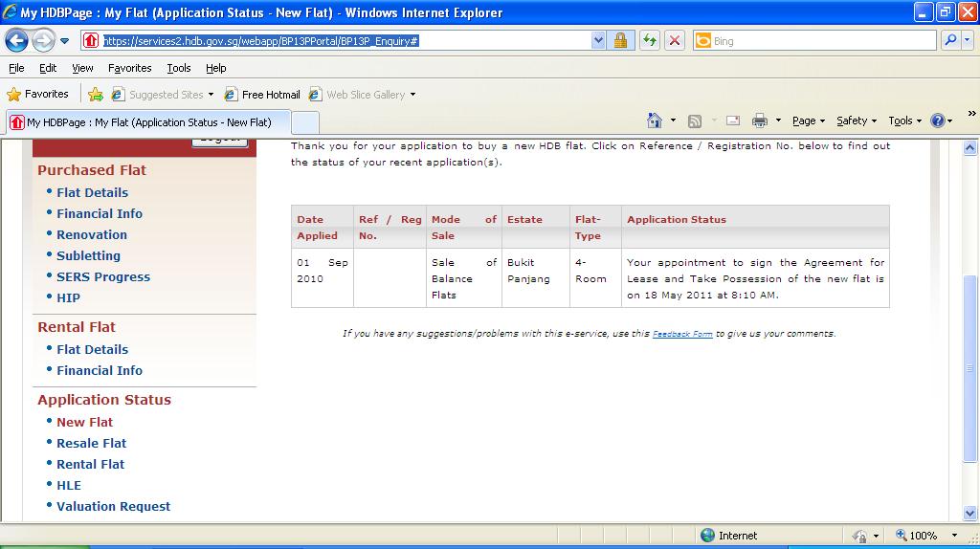Viewport: 980px width, 549px height.
Task: Click the Refresh page icon
Action: pos(650,41)
